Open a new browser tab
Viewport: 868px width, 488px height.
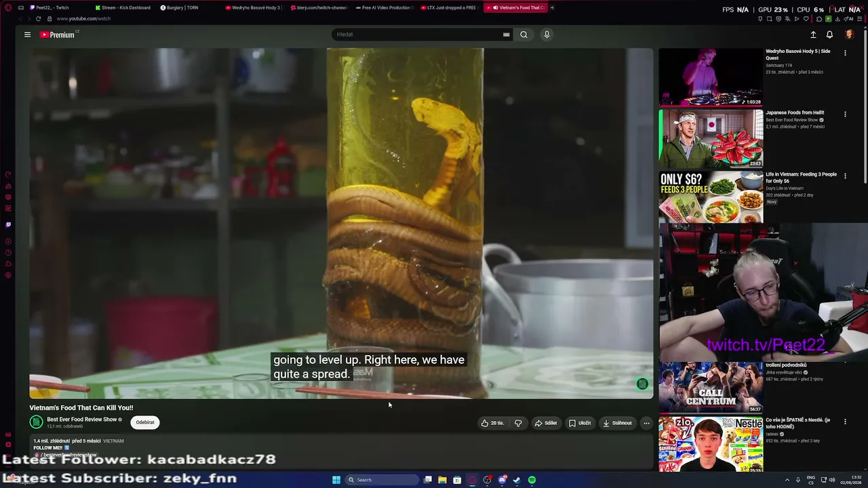pyautogui.click(x=552, y=7)
